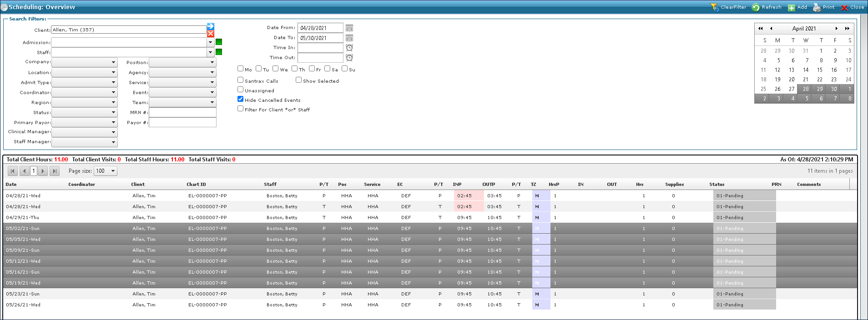
Task: Select April 15 in the calendar
Action: (x=820, y=70)
